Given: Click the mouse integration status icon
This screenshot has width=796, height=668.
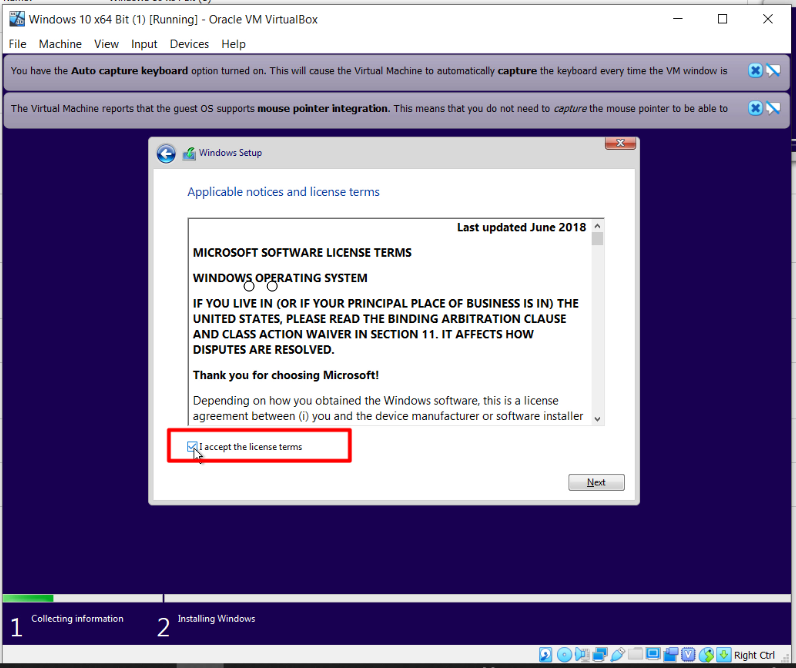Looking at the screenshot, I should point(707,655).
